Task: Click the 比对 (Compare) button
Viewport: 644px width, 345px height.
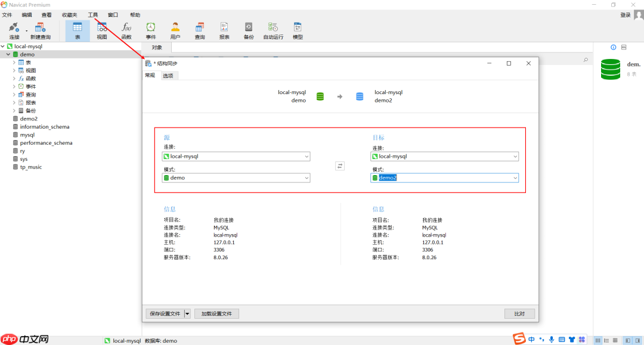Action: pyautogui.click(x=519, y=314)
